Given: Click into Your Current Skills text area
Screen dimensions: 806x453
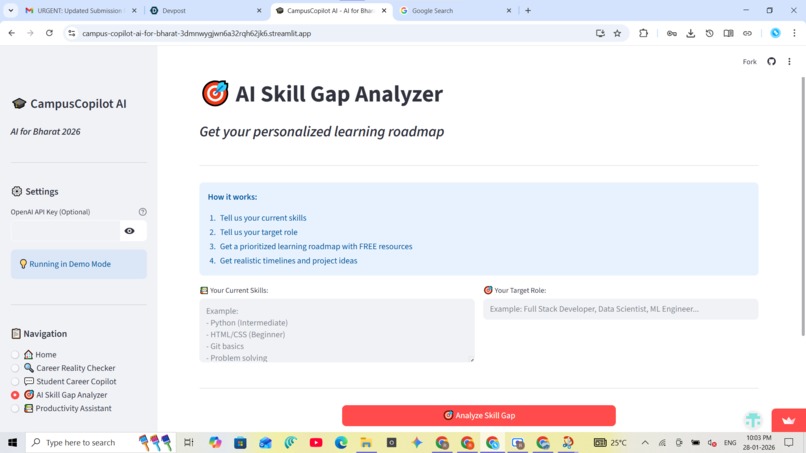Looking at the screenshot, I should click(337, 331).
